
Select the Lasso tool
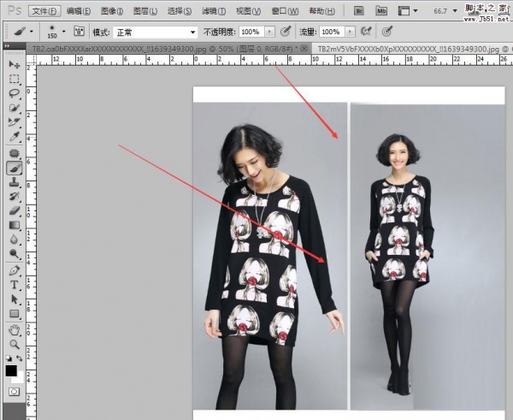pos(14,94)
